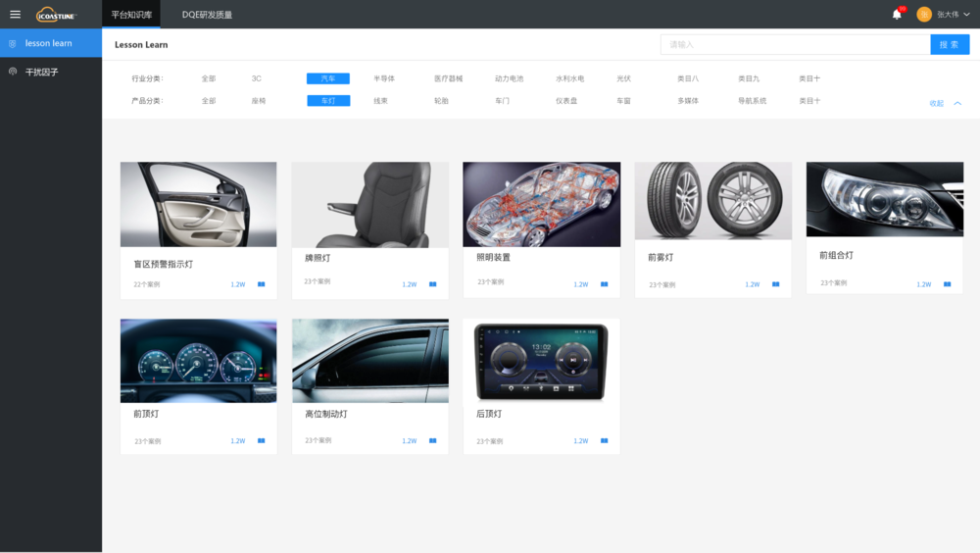The image size is (980, 553).
Task: Select the 半导体 industry filter
Action: point(384,78)
